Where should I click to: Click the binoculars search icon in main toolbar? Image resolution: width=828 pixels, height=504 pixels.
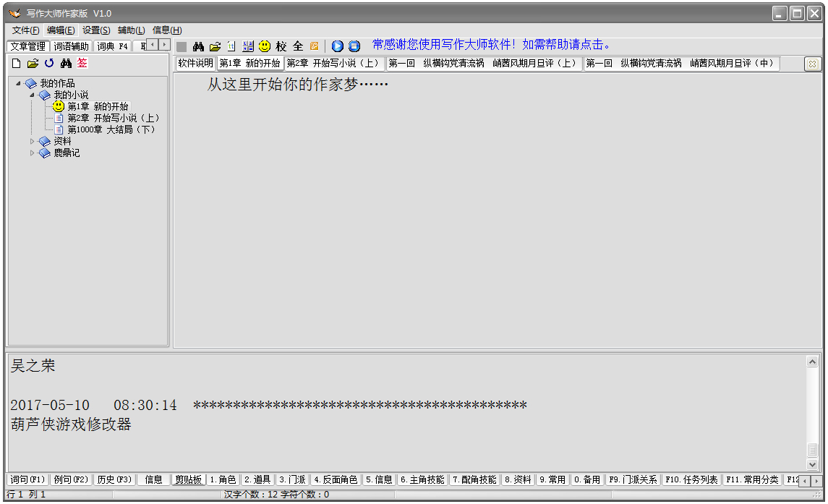click(198, 46)
